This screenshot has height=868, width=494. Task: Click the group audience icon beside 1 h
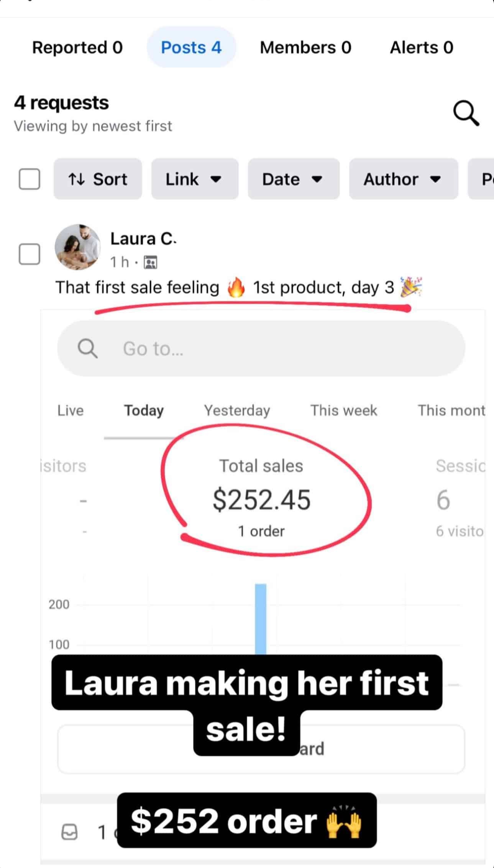(x=150, y=263)
